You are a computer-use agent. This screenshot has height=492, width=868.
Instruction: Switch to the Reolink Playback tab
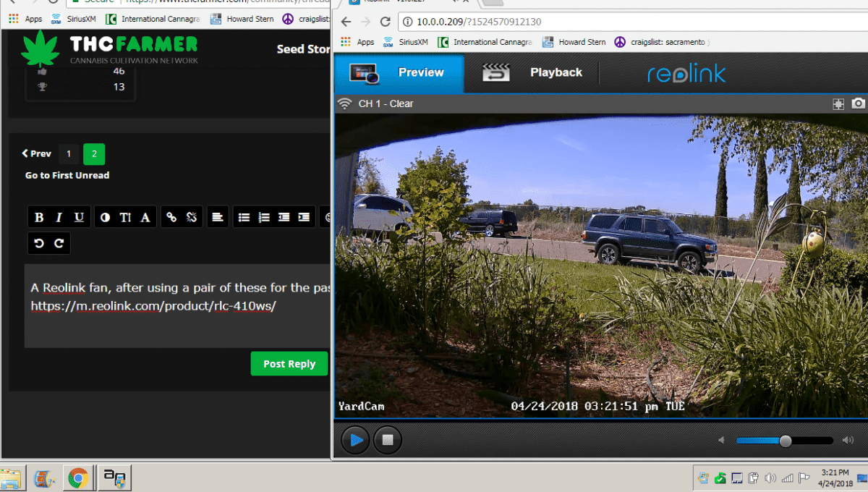tap(532, 72)
